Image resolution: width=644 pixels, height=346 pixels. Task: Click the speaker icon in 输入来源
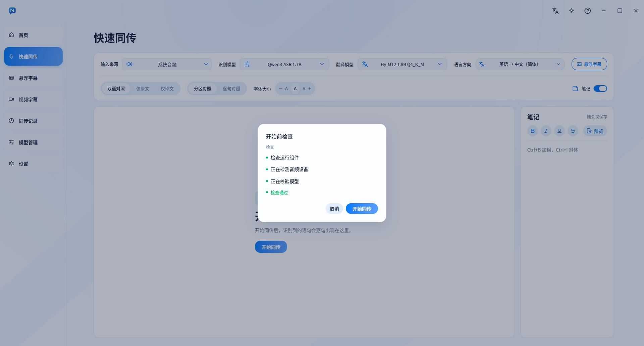click(129, 64)
